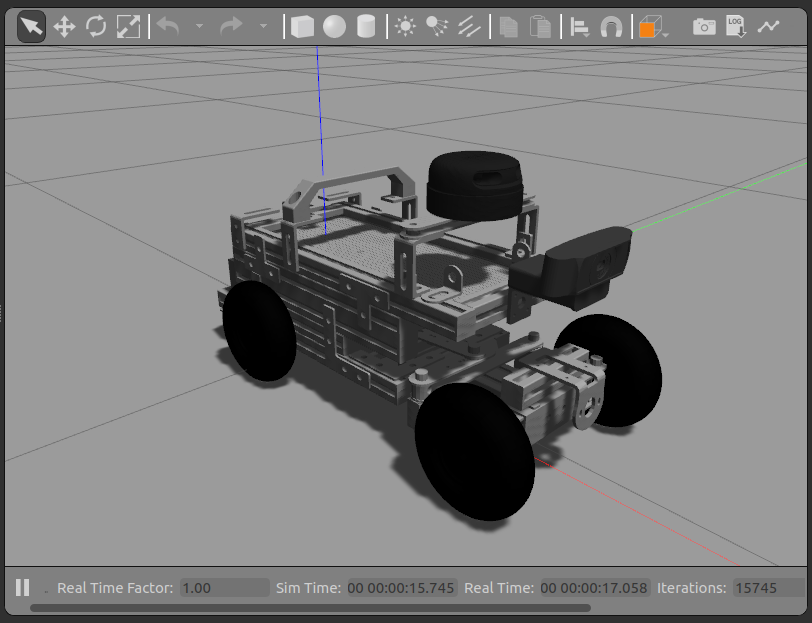Add a Directional light
This screenshot has width=812, height=623.
coord(469,26)
